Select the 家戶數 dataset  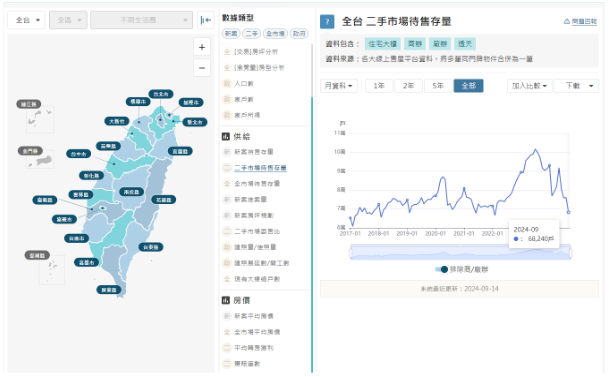(x=244, y=99)
